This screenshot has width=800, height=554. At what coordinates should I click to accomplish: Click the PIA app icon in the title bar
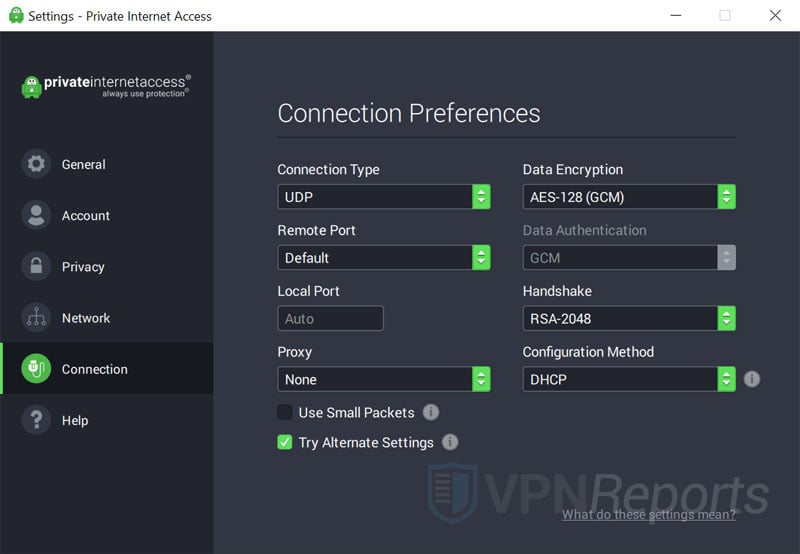16,15
